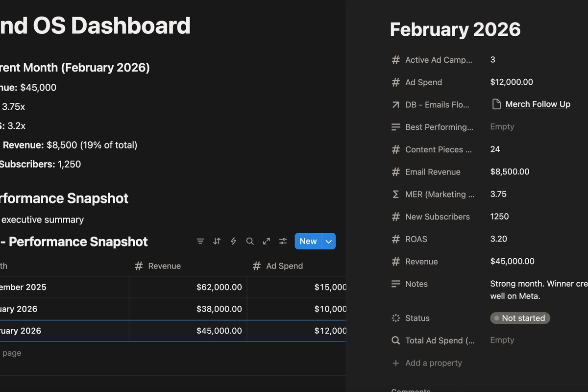The height and width of the screenshot is (392, 588).
Task: Click the empty Total Ad Spend rollup value
Action: click(502, 340)
